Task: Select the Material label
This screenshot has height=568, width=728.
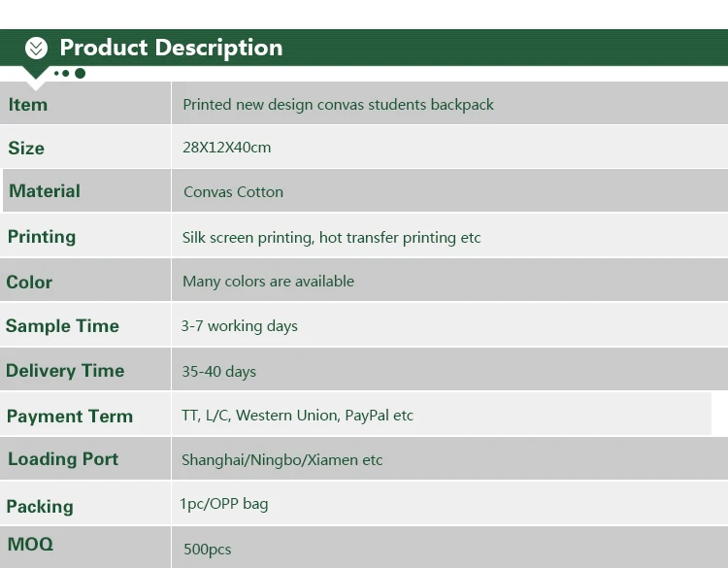Action: [x=45, y=191]
